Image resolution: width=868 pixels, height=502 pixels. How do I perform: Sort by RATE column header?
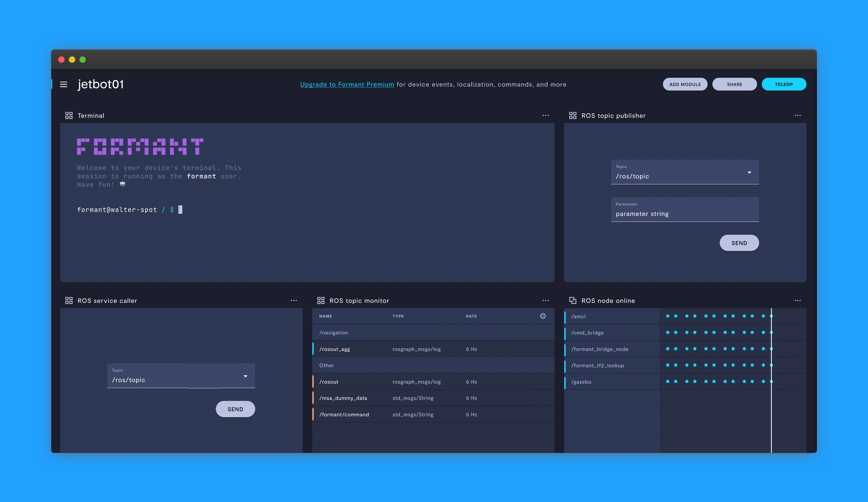[471, 316]
